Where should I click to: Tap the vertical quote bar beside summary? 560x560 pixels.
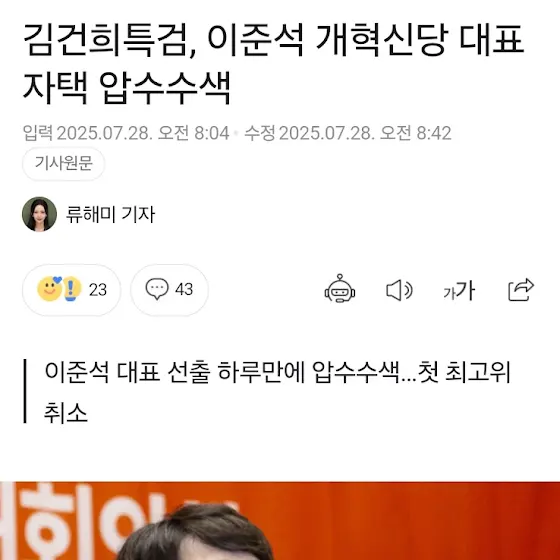[x=25, y=391]
